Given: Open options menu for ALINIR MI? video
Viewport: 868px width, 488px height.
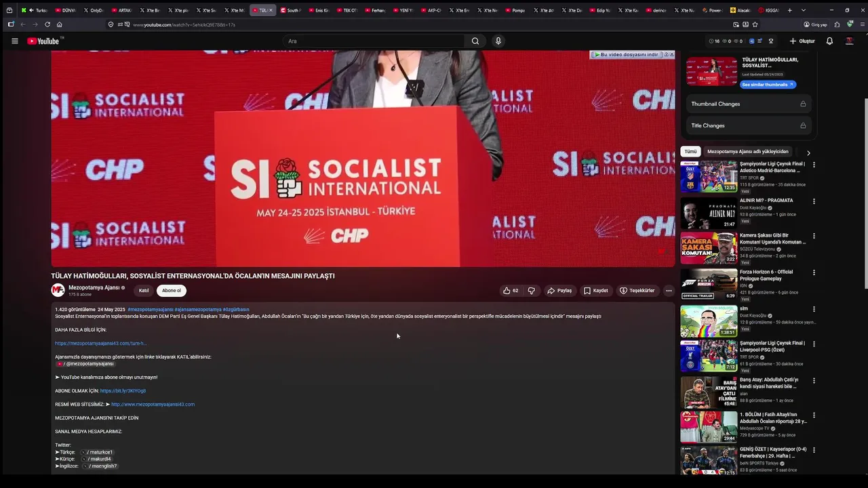Looking at the screenshot, I should tap(814, 201).
